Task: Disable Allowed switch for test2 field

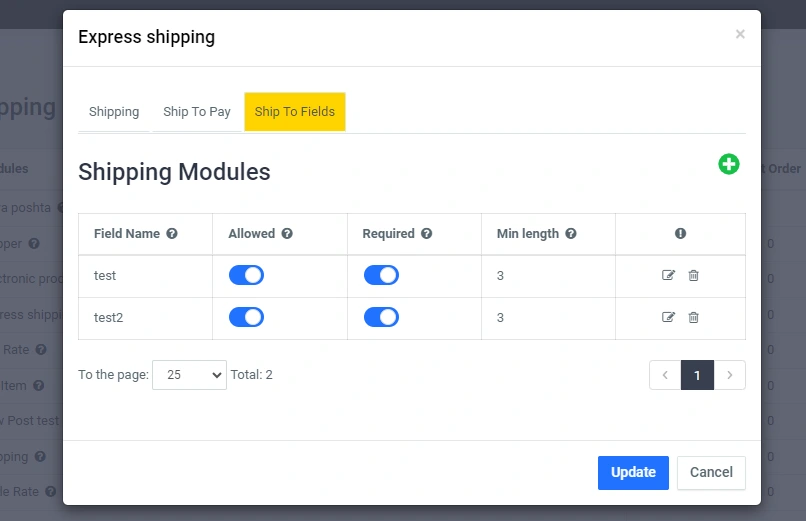Action: click(x=246, y=317)
